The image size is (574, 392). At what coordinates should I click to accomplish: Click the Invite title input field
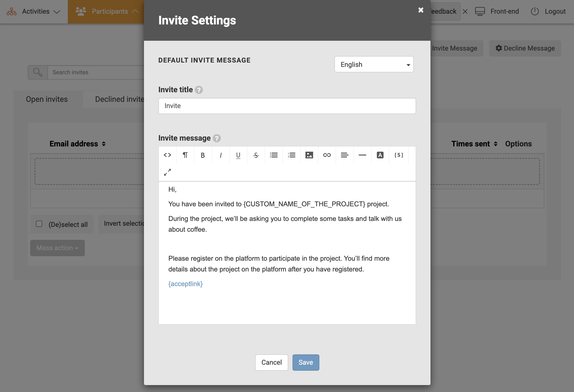pos(287,106)
